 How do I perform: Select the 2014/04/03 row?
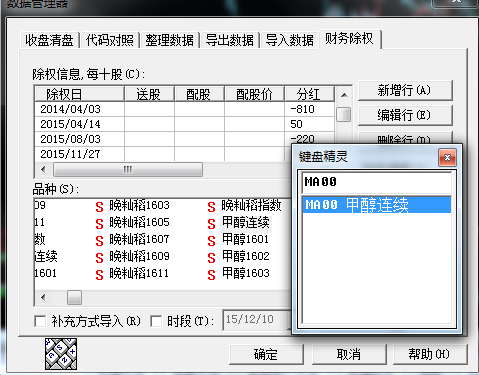tap(184, 109)
